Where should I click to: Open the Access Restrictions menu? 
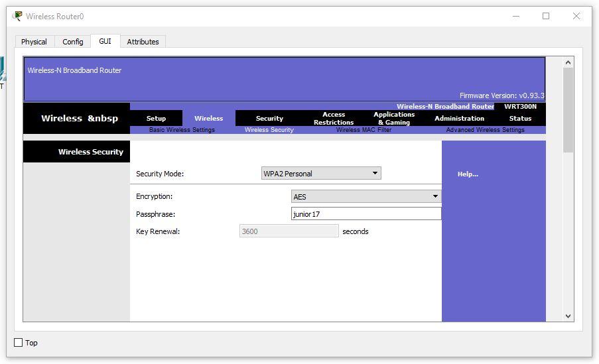pyautogui.click(x=334, y=119)
